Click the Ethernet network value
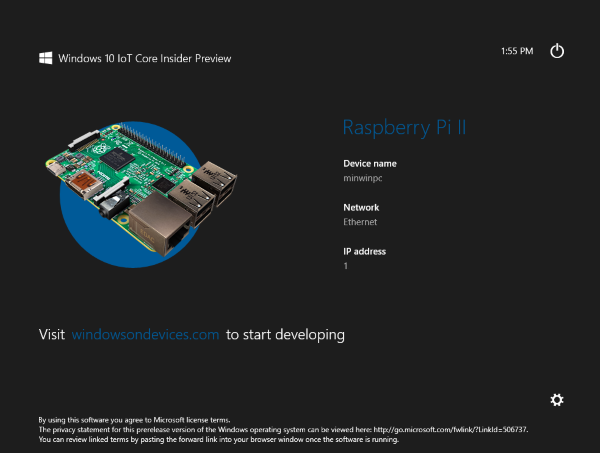600x453 pixels. point(360,222)
